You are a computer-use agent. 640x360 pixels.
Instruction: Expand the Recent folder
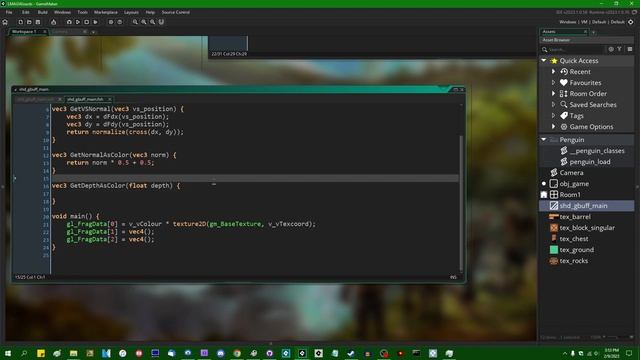click(553, 71)
